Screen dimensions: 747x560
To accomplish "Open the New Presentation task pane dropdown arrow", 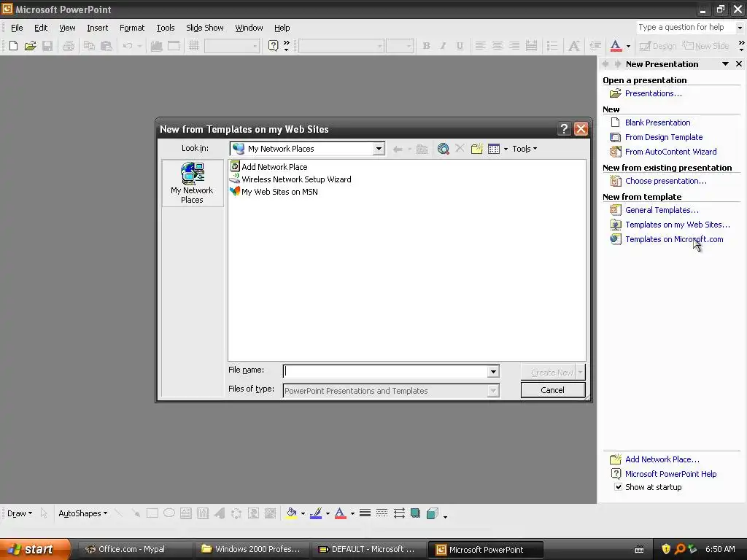I will [x=725, y=64].
